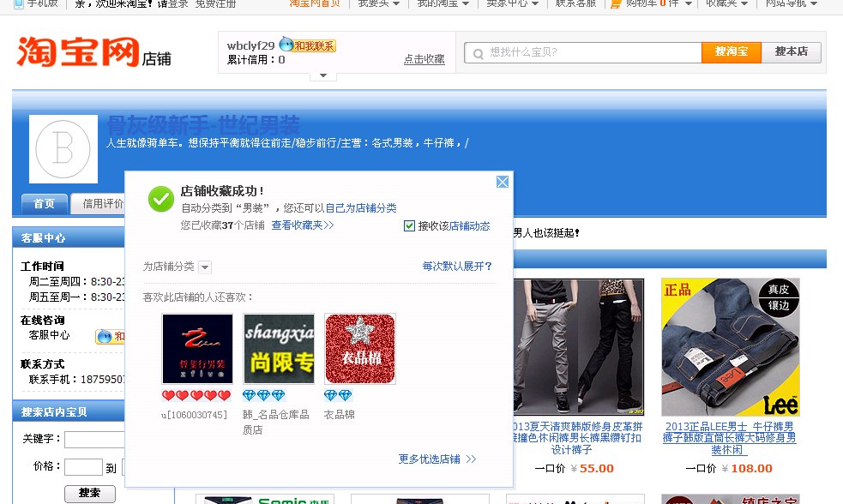Click the store avatar B logo
This screenshot has width=843, height=504.
pos(63,149)
